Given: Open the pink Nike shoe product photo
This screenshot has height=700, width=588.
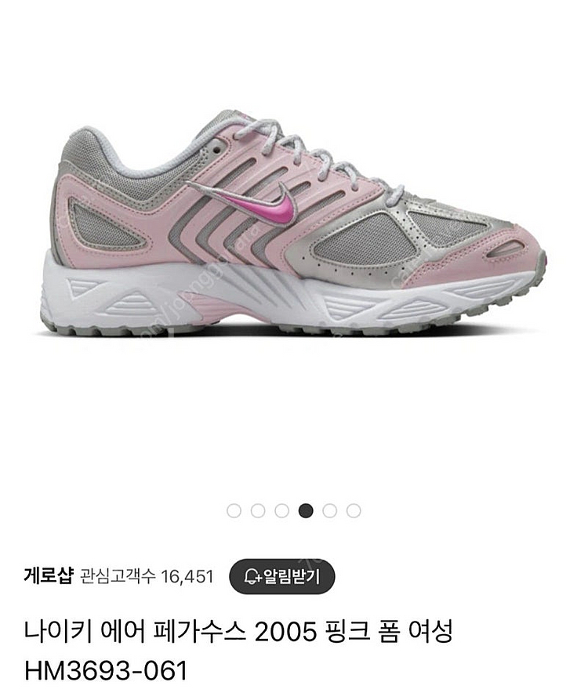Looking at the screenshot, I should [x=293, y=223].
